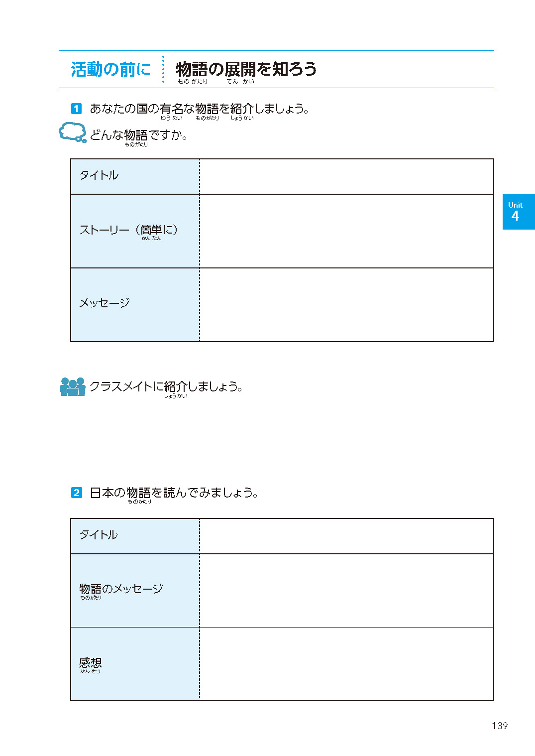The width and height of the screenshot is (535, 756).
Task: Click the page number 139
Action: [499, 726]
